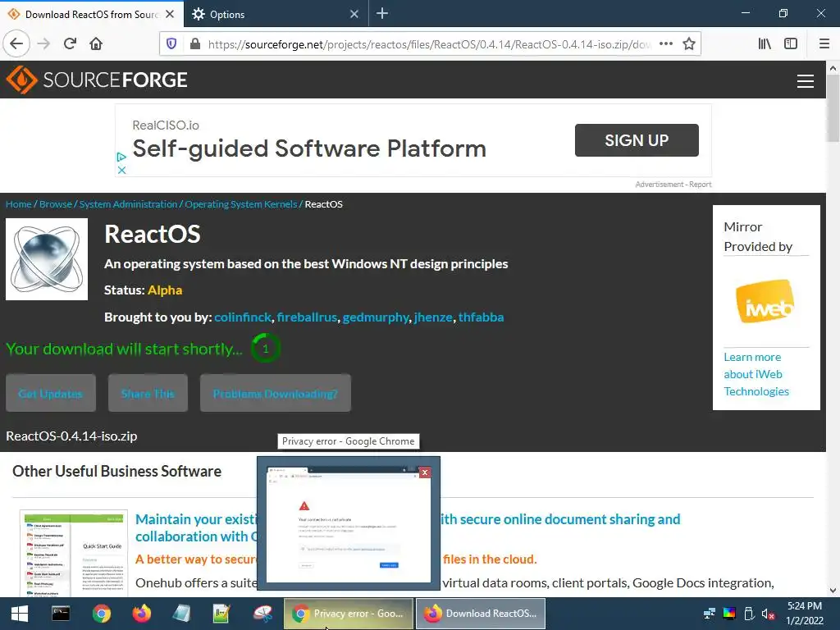840x630 pixels.
Task: Select the Download ReactOS from SourceForge tab
Action: tap(91, 14)
